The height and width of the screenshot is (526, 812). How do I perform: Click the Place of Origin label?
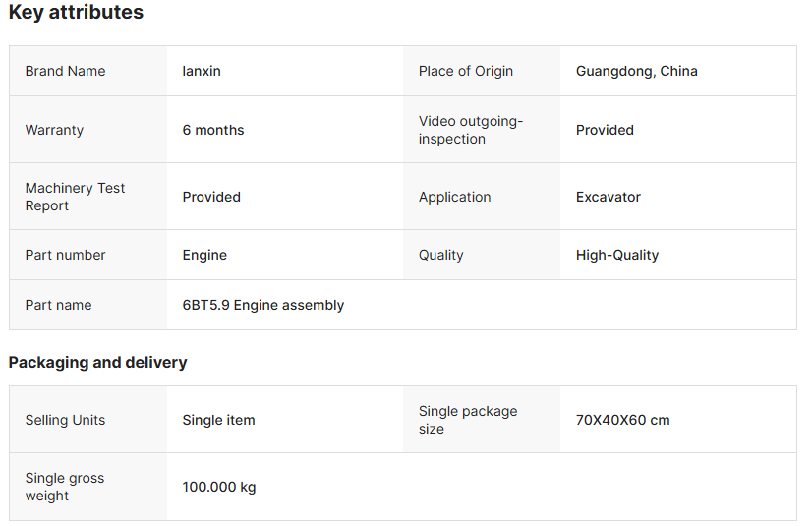(466, 71)
